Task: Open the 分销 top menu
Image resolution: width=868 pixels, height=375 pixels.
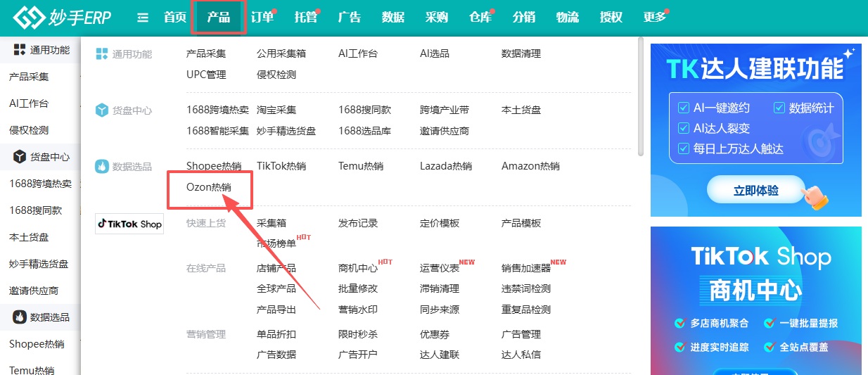Action: (x=524, y=18)
